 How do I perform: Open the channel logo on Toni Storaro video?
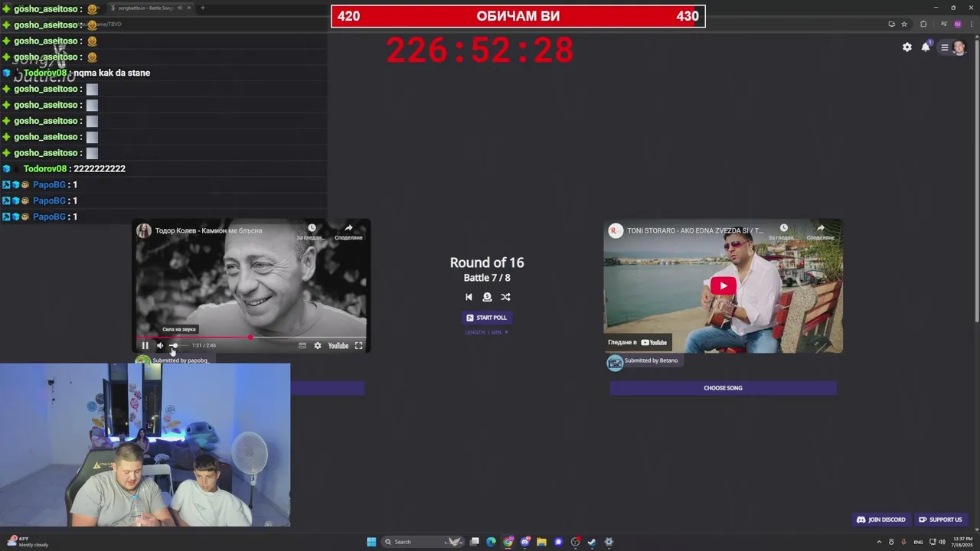click(615, 230)
